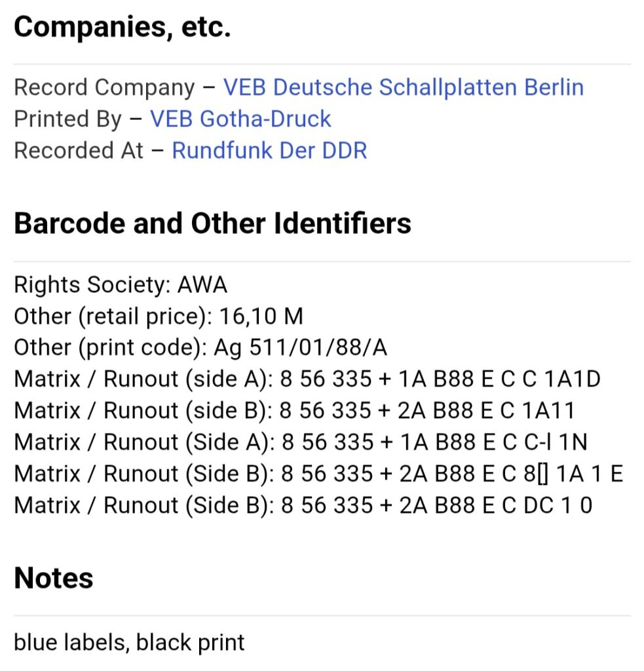The image size is (644, 671).
Task: Click the side A runout ending 1A1D
Action: (307, 379)
